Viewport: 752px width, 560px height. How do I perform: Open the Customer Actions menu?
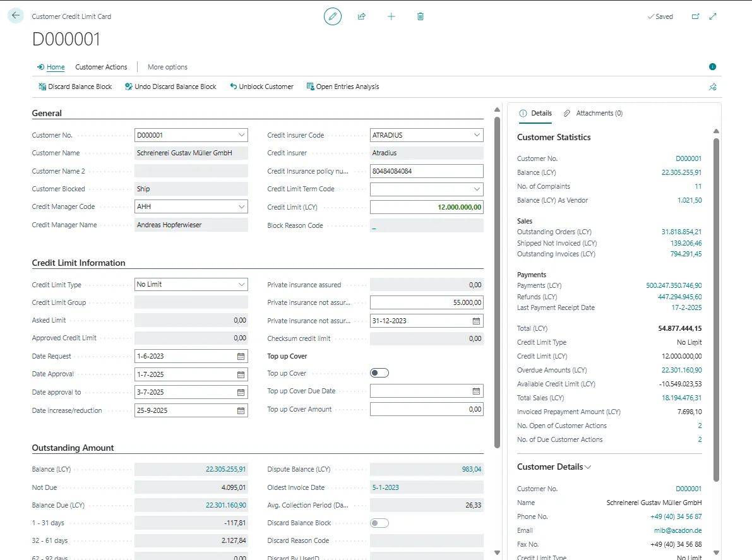[x=101, y=67]
